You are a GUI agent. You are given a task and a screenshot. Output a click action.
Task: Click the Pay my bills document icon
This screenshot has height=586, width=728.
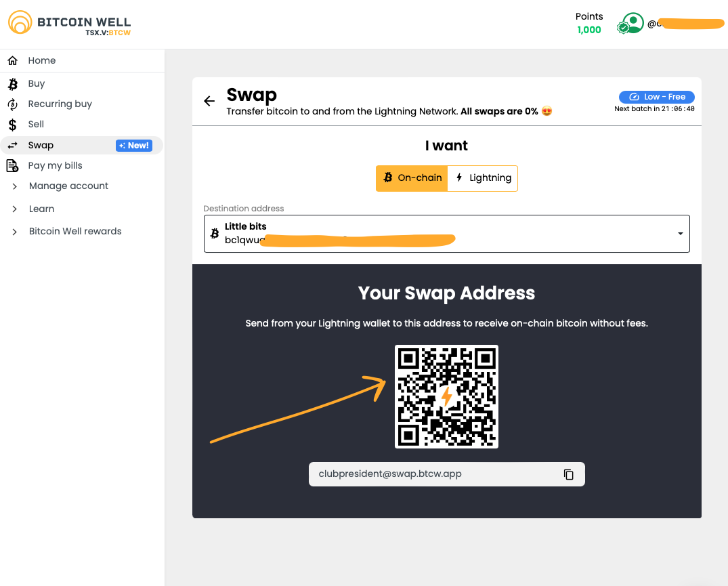(12, 165)
